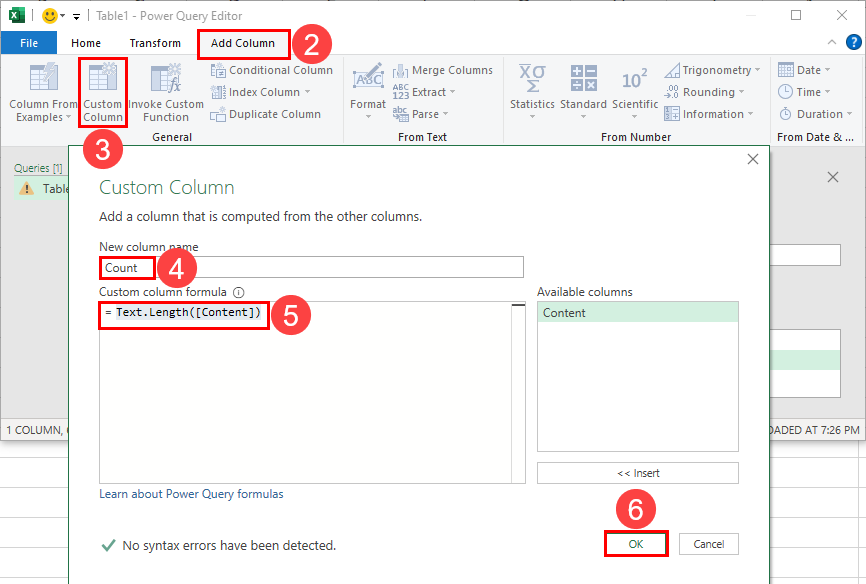Add a Conditional Column
This screenshot has width=866, height=584.
click(x=272, y=70)
